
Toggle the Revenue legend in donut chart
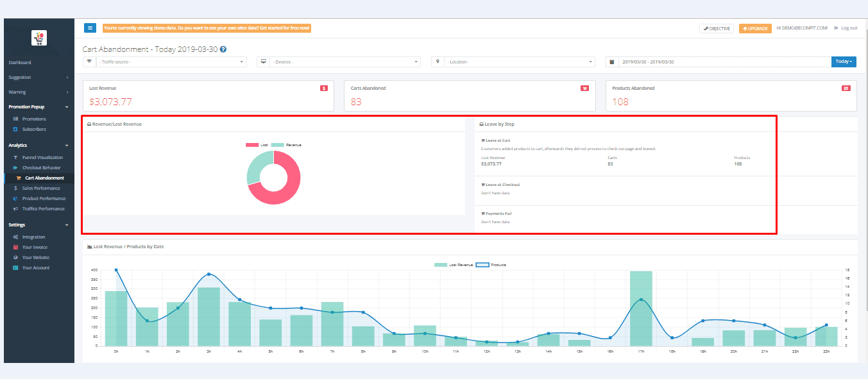click(285, 145)
